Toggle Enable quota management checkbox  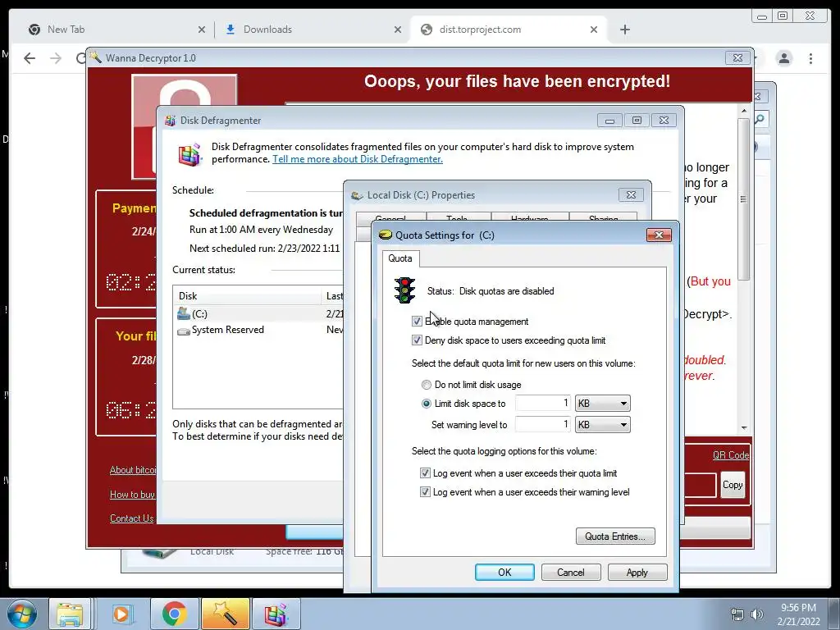pyautogui.click(x=417, y=321)
